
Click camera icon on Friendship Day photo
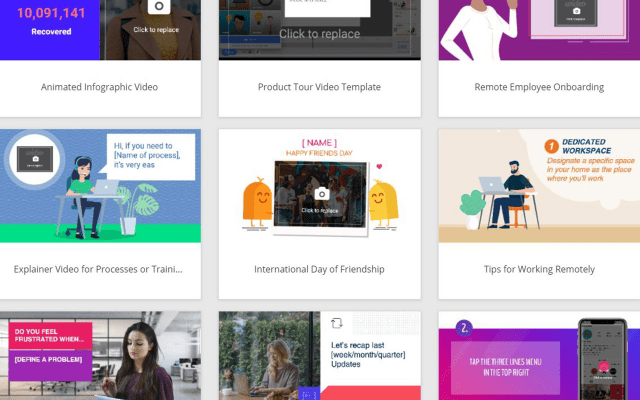pyautogui.click(x=321, y=193)
